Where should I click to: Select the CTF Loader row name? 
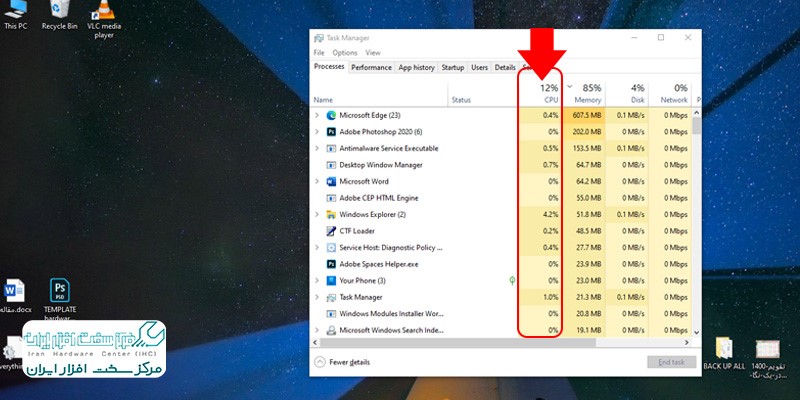pyautogui.click(x=357, y=231)
